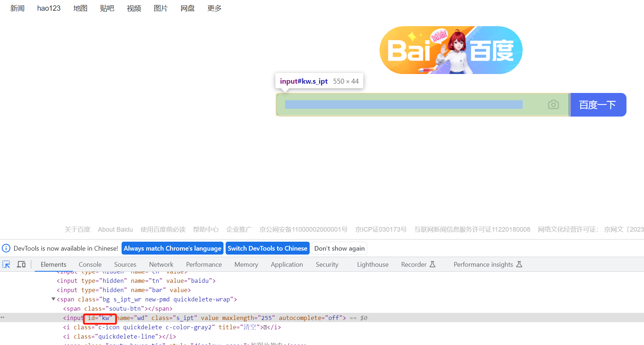The image size is (644, 345).
Task: Open the 地图 link
Action: [x=80, y=8]
